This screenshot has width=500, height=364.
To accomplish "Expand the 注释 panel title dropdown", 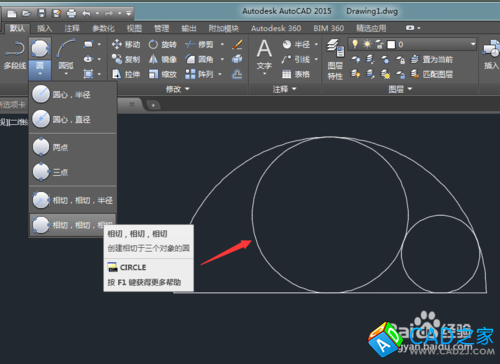I will pos(284,89).
